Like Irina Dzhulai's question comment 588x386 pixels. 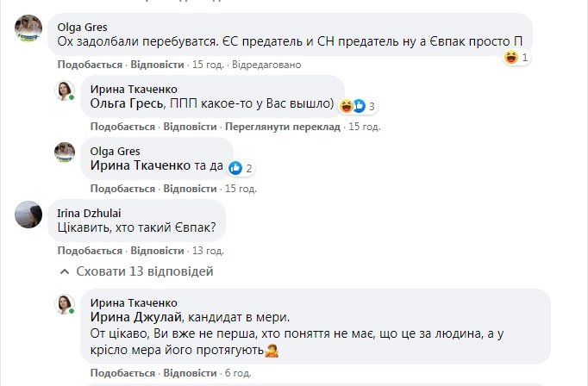(90, 251)
